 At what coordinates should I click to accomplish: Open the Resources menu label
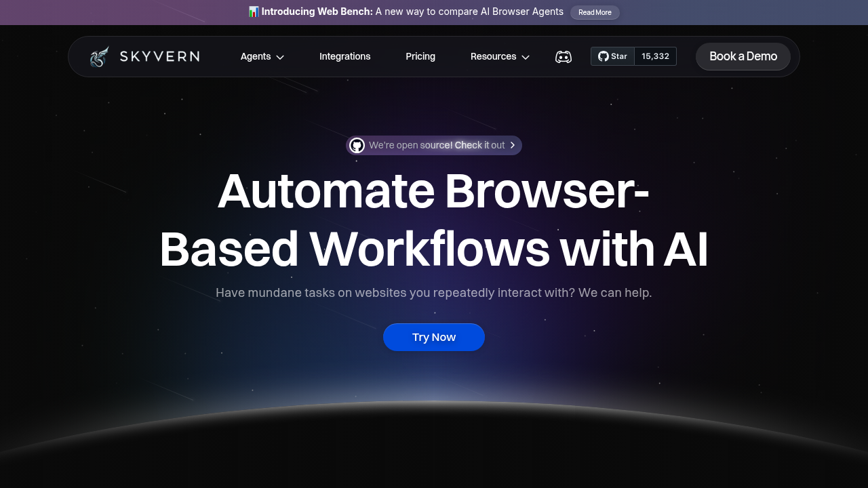point(493,57)
